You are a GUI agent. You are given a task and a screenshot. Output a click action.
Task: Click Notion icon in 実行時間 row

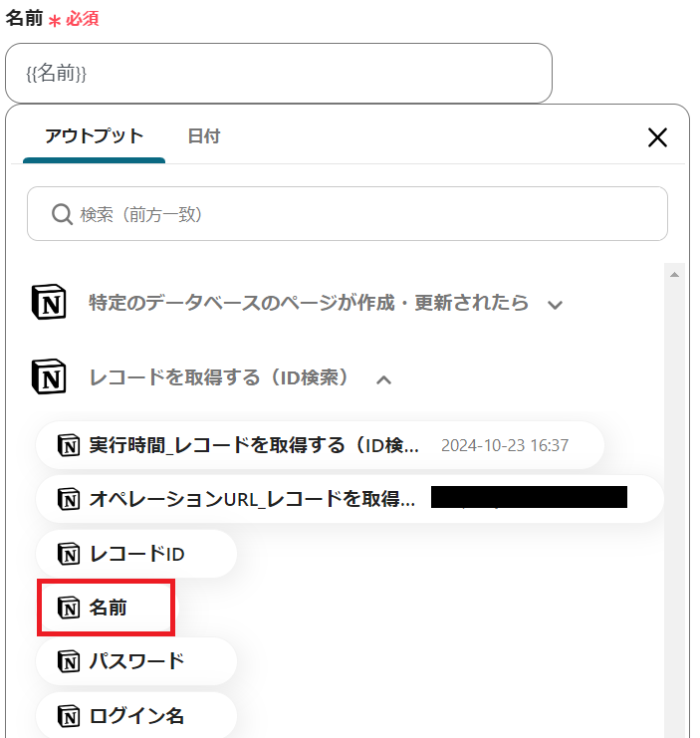point(69,445)
